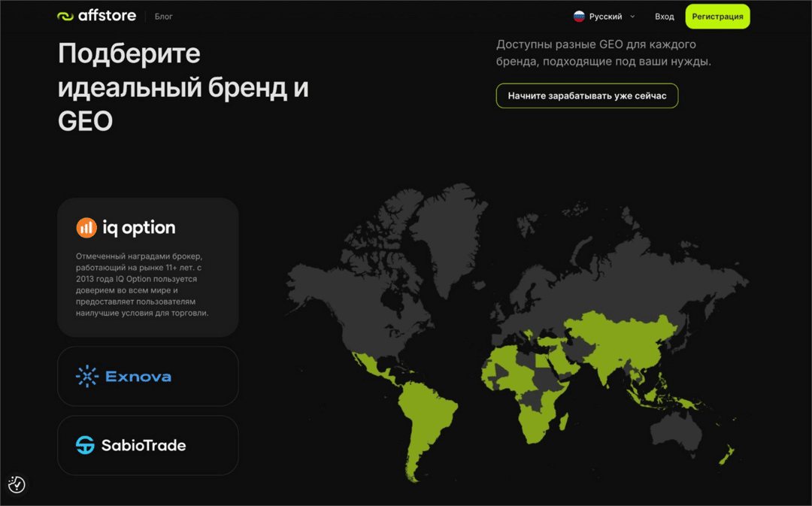
Task: Open cookie settings icon at bottom-left corner
Action: pyautogui.click(x=17, y=485)
